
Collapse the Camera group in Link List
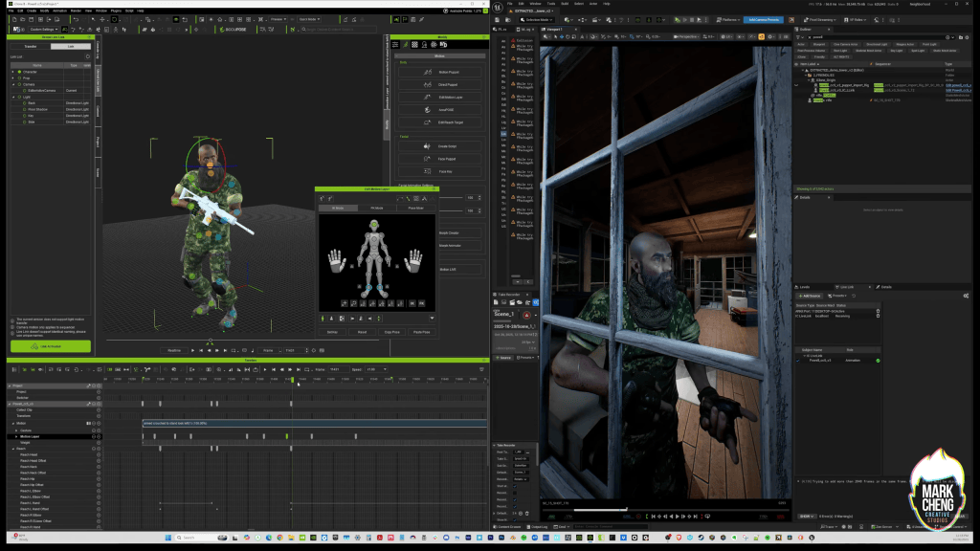pos(13,84)
